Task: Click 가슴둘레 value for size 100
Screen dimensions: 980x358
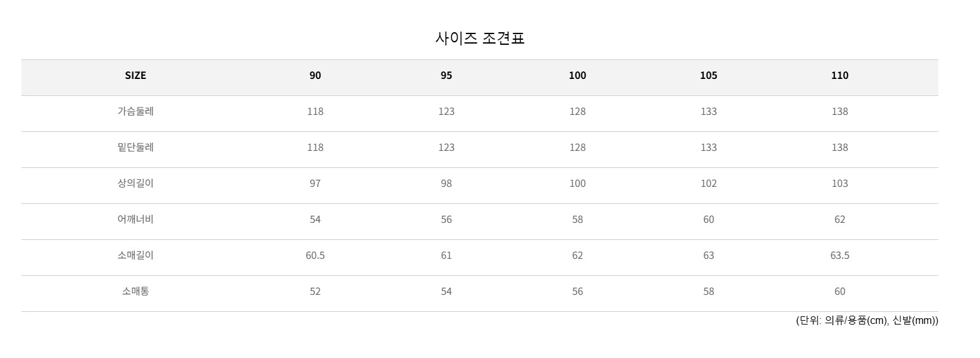Action: 577,112
